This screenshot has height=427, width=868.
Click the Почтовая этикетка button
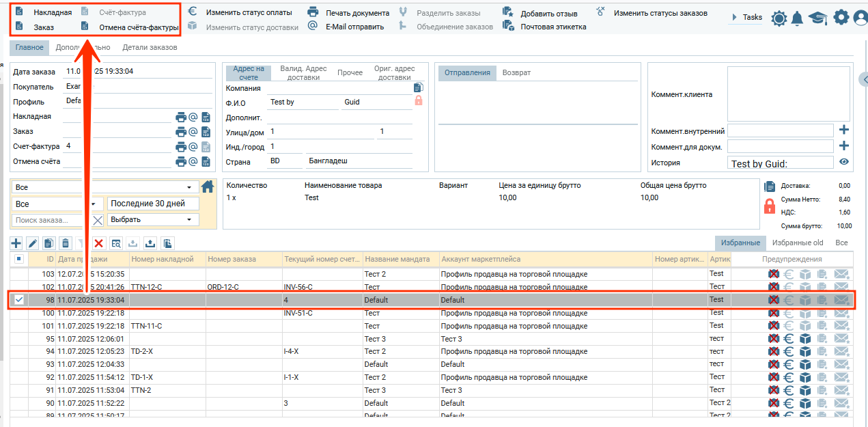pos(553,27)
